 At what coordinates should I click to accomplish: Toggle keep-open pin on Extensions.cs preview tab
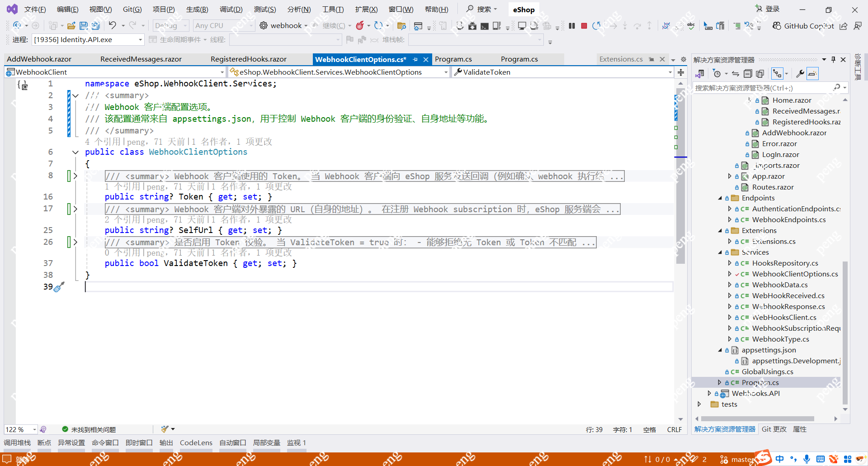651,59
